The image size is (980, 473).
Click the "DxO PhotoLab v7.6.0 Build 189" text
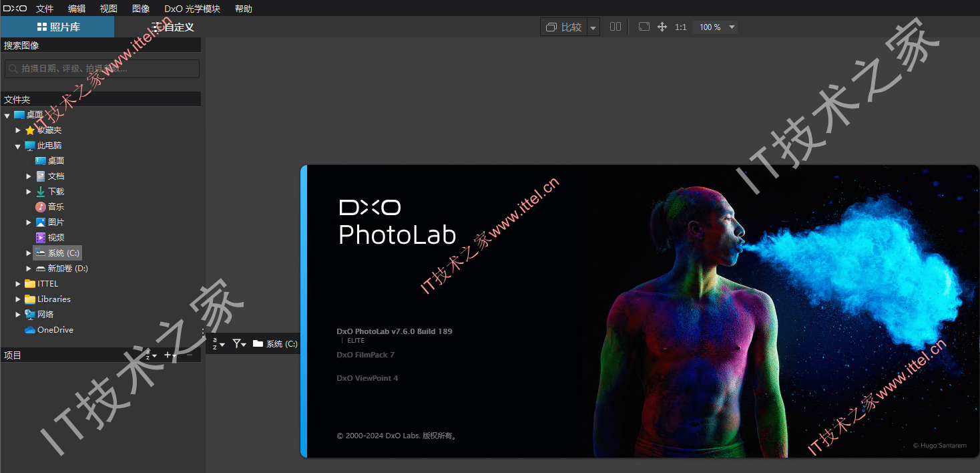pos(395,331)
